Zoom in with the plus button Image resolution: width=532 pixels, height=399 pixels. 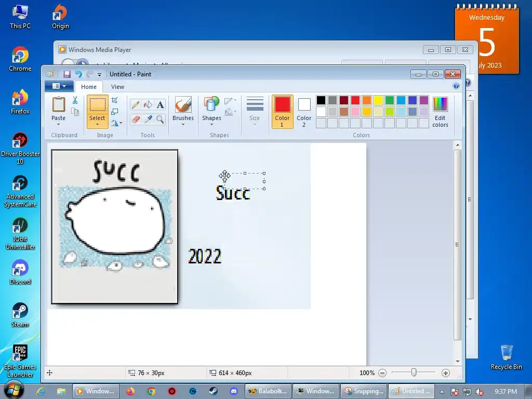point(445,373)
